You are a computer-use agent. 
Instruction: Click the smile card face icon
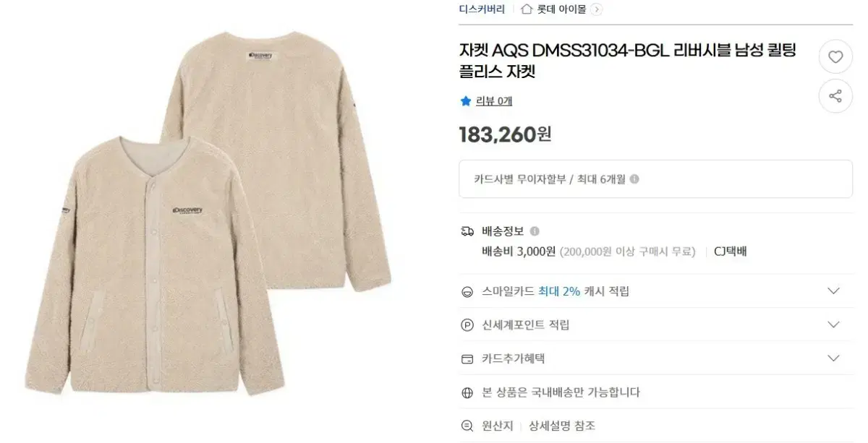467,291
